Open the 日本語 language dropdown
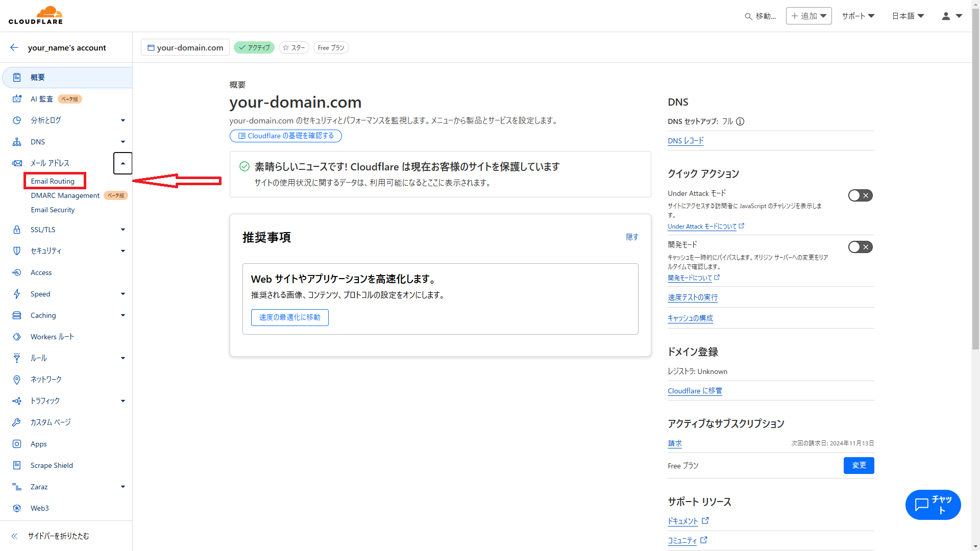 908,16
